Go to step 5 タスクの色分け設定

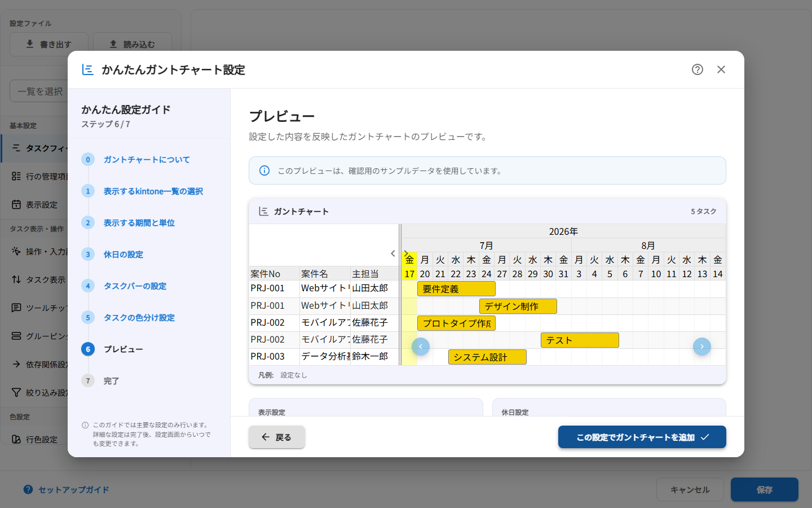pyautogui.click(x=139, y=318)
